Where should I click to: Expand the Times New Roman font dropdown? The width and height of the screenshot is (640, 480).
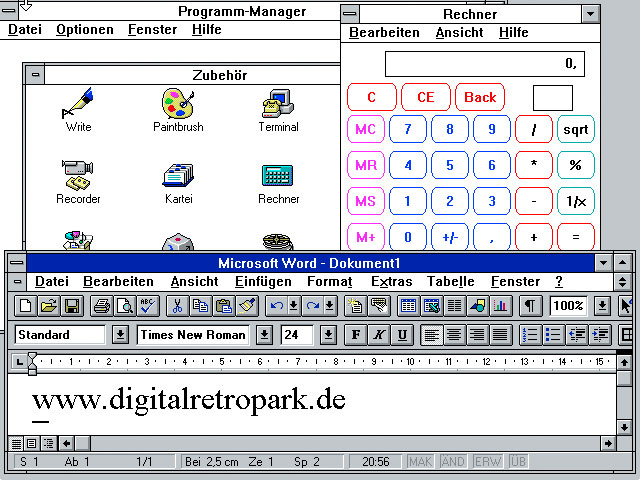pos(264,335)
